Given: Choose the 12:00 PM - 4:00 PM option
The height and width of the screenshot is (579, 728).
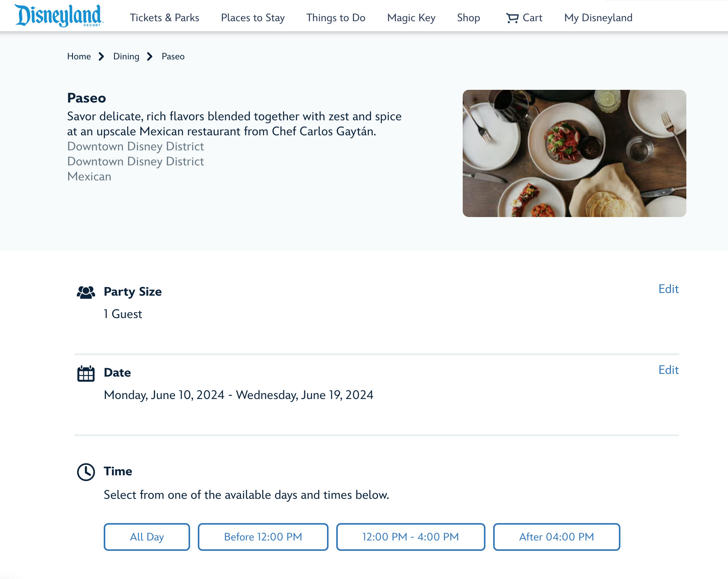Looking at the screenshot, I should [x=410, y=537].
